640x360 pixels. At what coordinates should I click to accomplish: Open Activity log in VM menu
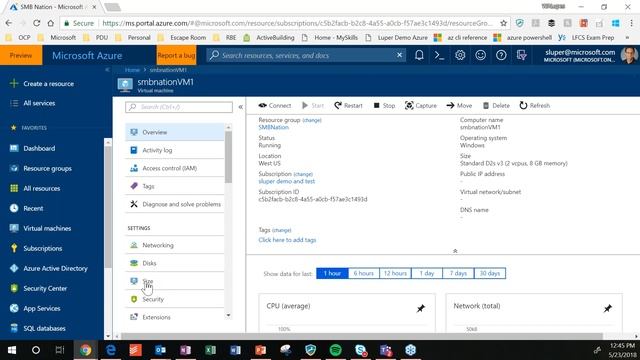(175, 150)
